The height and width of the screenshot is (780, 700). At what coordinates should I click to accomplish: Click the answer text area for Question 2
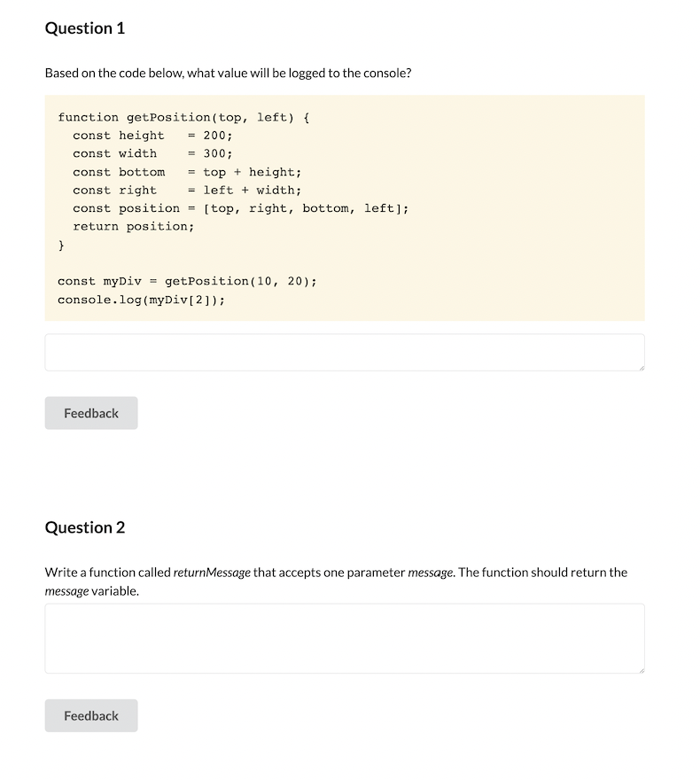(x=344, y=637)
